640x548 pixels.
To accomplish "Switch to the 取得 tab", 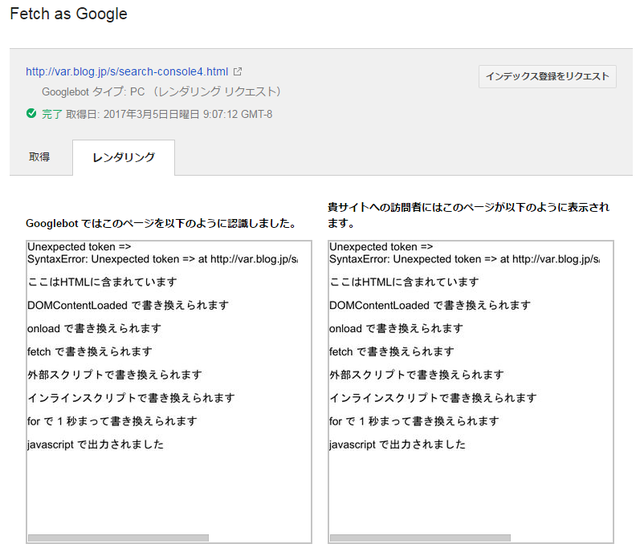I will [40, 157].
